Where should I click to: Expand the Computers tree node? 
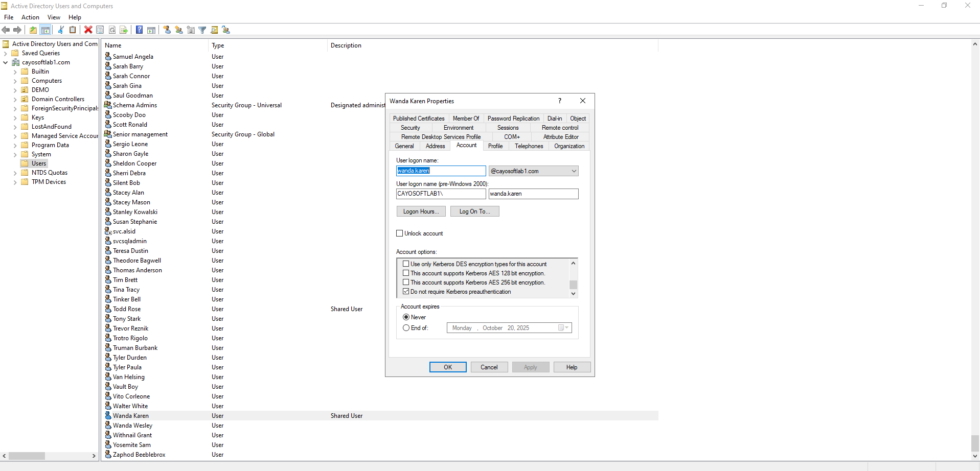pos(15,81)
